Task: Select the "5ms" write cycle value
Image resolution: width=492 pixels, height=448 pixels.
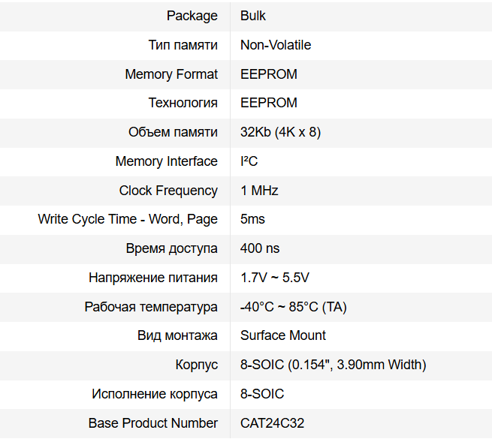Action: 252,219
